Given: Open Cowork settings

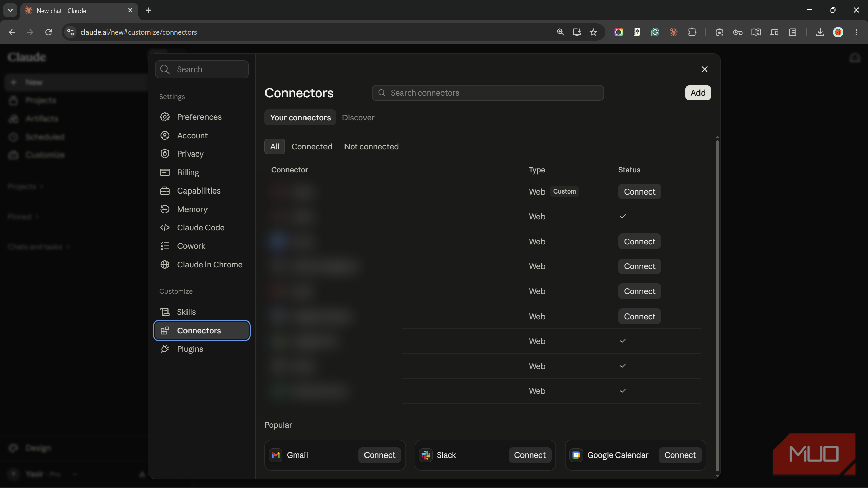Looking at the screenshot, I should pyautogui.click(x=201, y=246).
